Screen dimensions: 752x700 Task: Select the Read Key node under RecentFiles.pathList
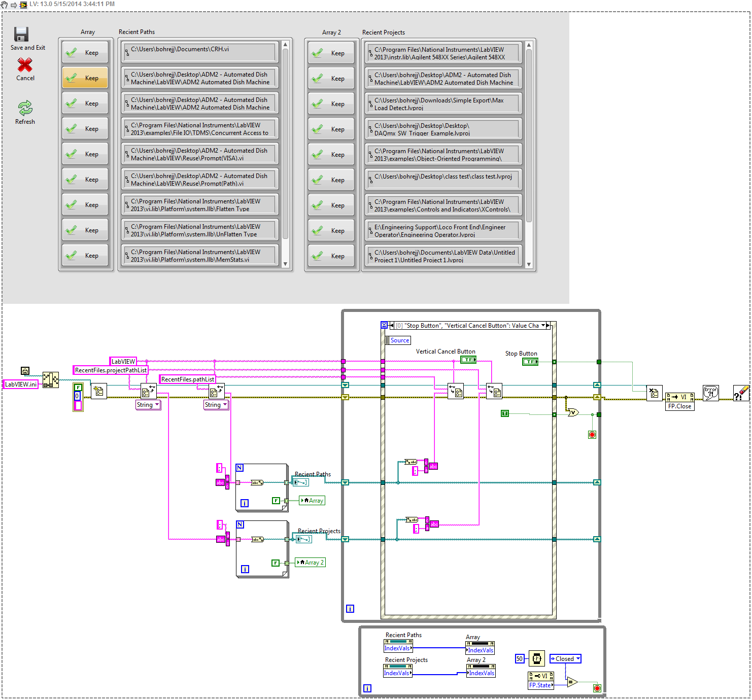click(x=217, y=391)
